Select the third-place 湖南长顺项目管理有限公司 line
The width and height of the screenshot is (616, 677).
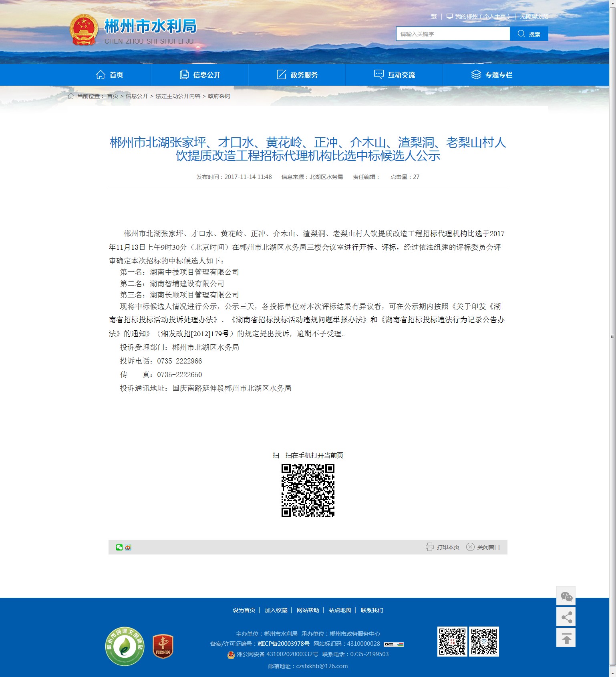pos(179,295)
